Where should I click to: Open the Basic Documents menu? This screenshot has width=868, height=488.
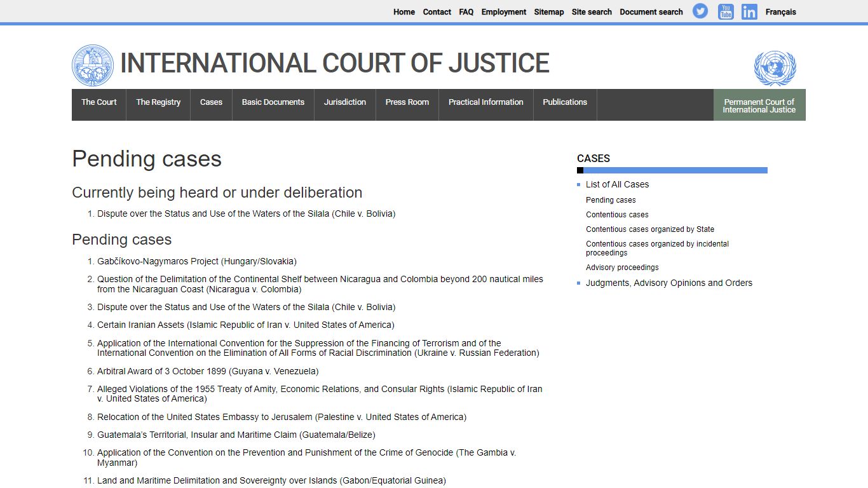coord(273,105)
